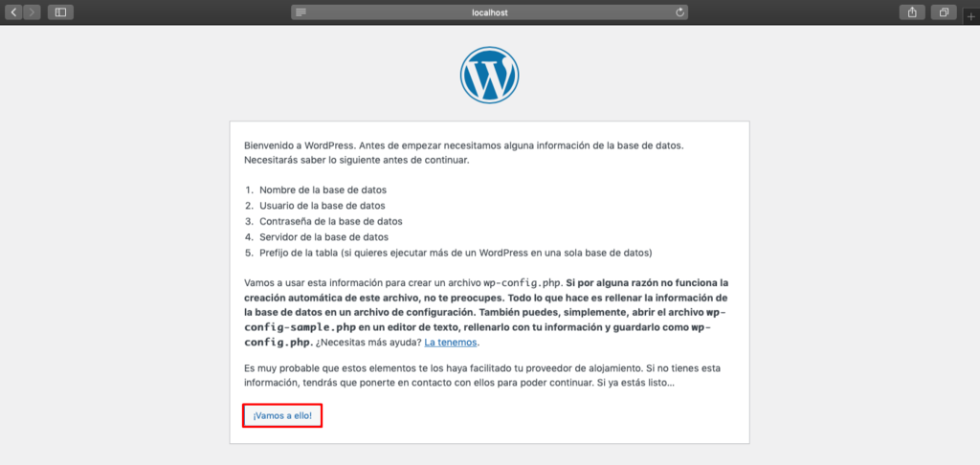The image size is (980, 465).
Task: Click the WordPress logo
Action: [x=489, y=73]
